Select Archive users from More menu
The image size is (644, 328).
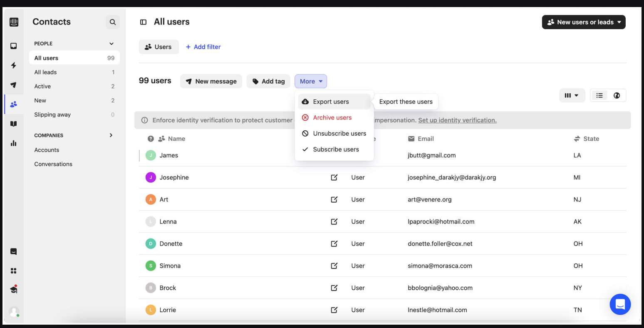click(332, 117)
